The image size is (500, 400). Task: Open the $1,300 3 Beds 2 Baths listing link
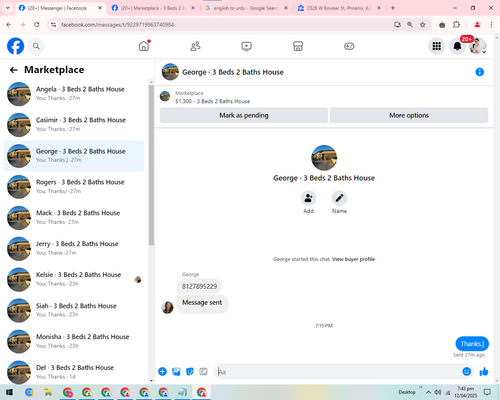pos(212,101)
